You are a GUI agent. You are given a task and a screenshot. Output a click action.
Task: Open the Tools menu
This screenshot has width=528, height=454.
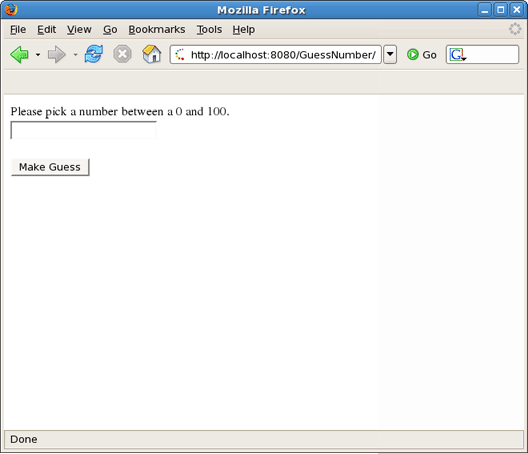click(209, 30)
